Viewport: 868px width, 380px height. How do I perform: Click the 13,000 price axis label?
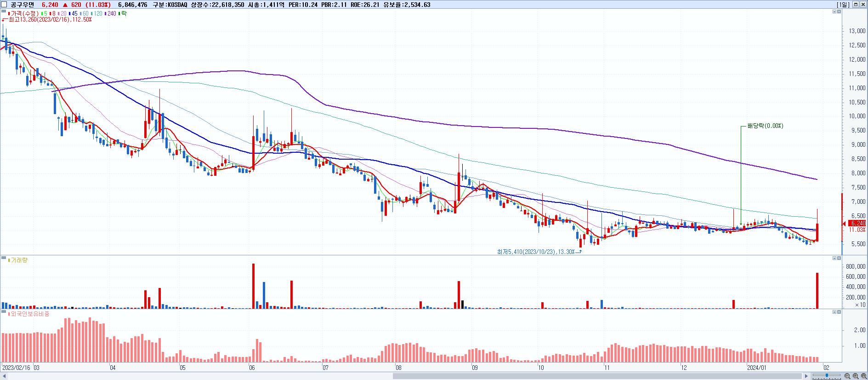(857, 31)
